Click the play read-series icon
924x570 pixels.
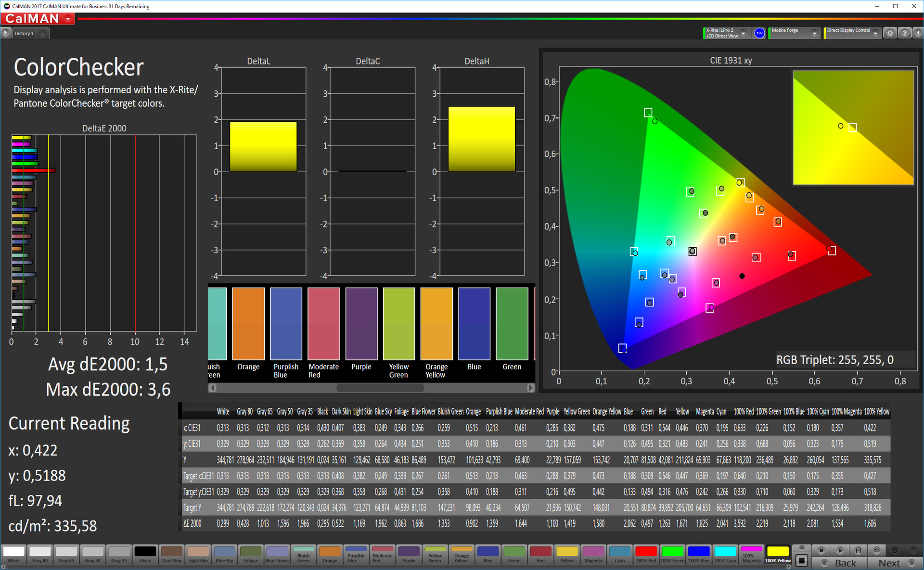coord(840,550)
